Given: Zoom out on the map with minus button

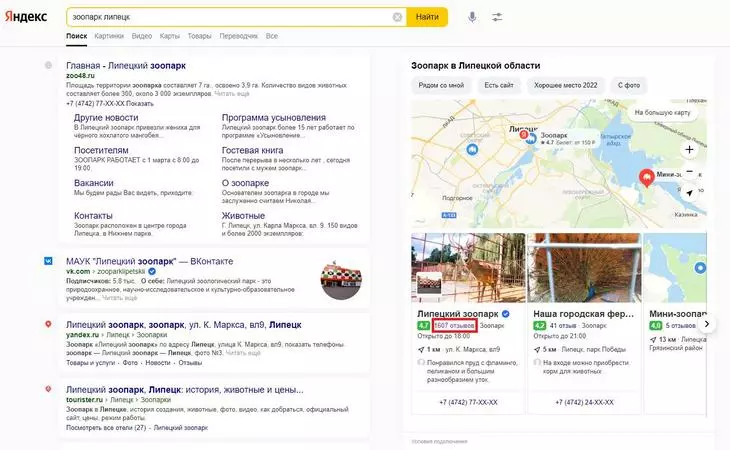Looking at the screenshot, I should tap(689, 171).
